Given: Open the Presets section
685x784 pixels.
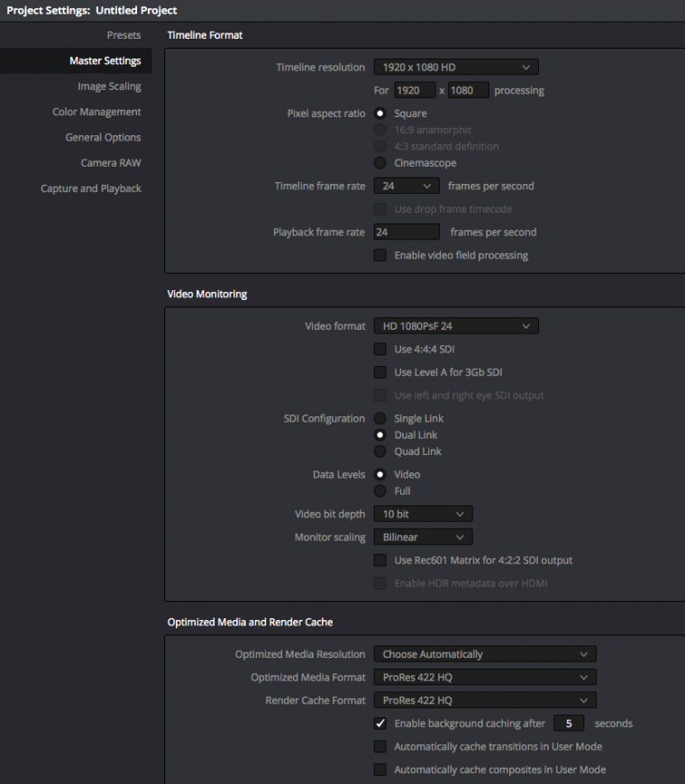Looking at the screenshot, I should tap(123, 35).
